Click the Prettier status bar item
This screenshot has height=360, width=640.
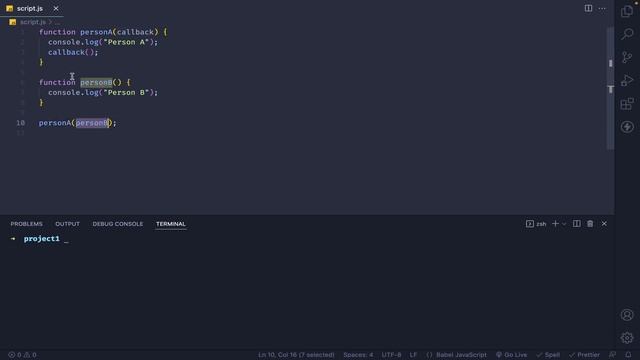(584, 355)
